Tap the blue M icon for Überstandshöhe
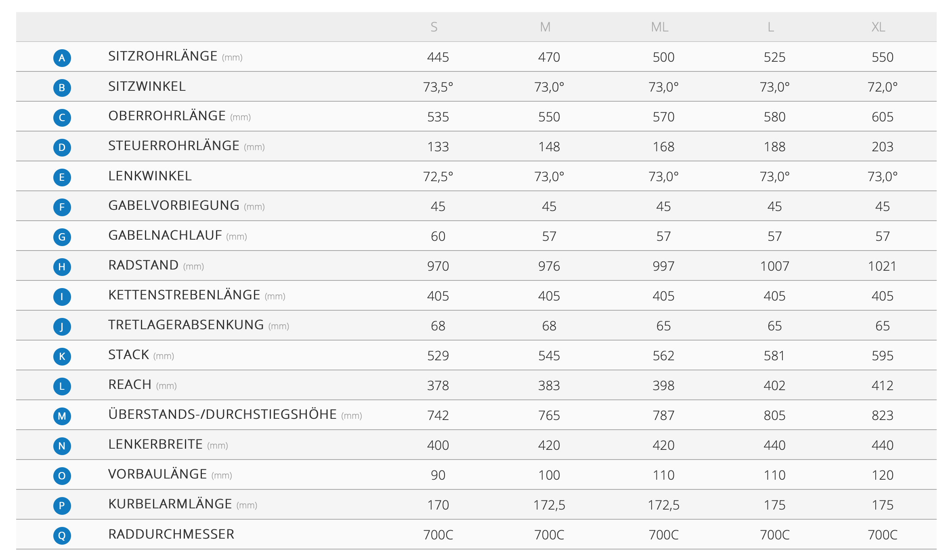Screen dimensions: 948x560 (x=62, y=416)
